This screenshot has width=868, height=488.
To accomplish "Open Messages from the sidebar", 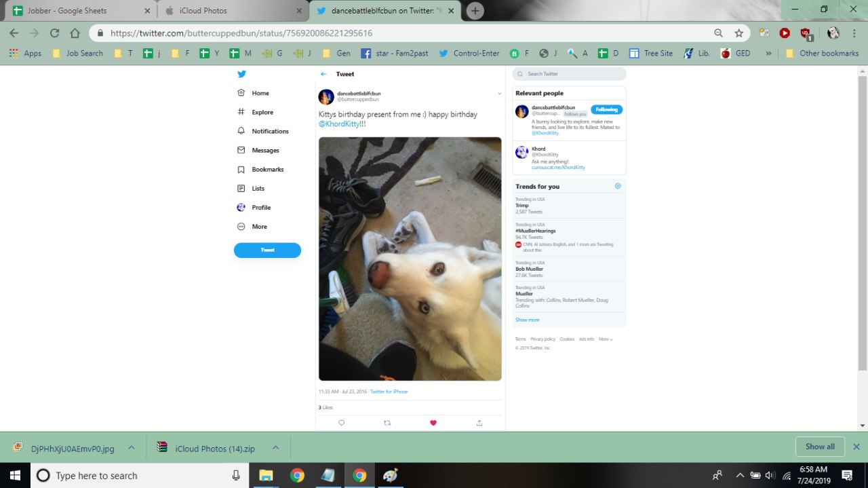I will [258, 150].
